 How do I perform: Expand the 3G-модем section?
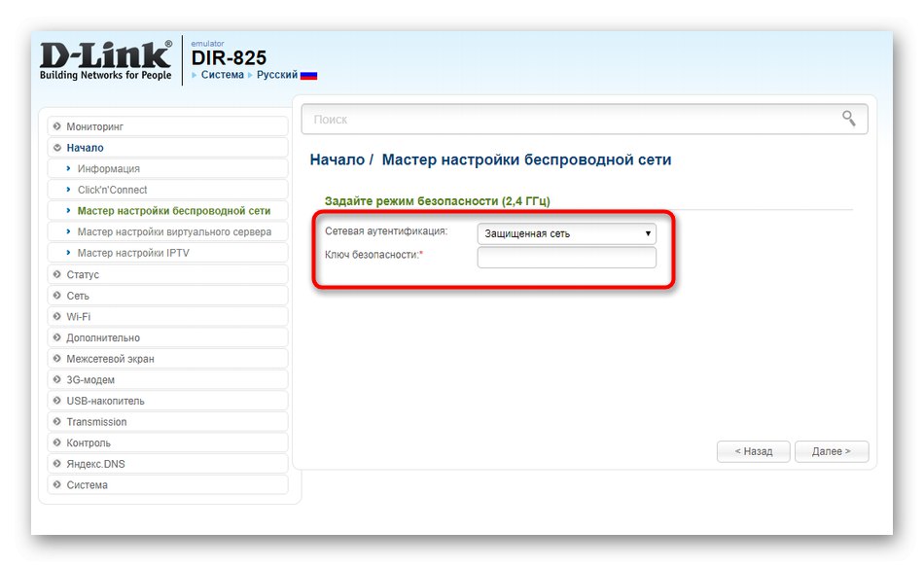tap(168, 380)
